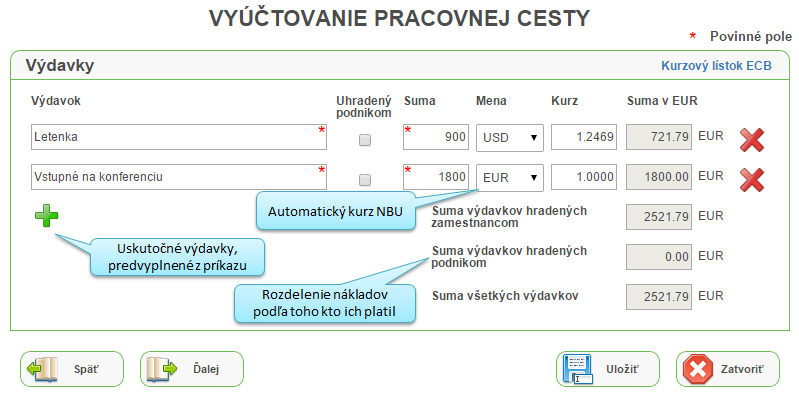This screenshot has height=397, width=799.
Task: Edit the 1.0000 Kurz field
Action: tap(584, 177)
